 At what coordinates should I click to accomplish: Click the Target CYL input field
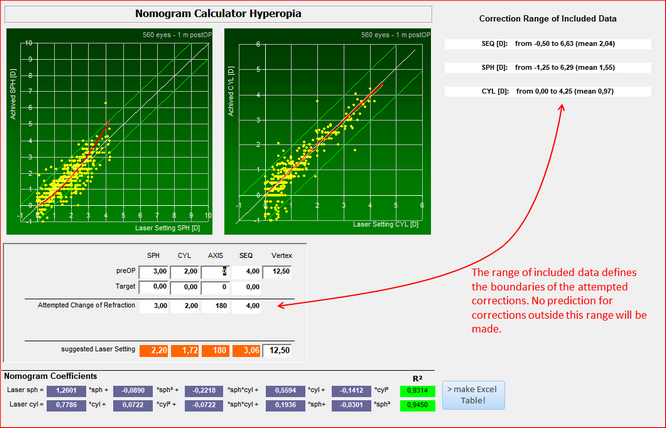184,286
